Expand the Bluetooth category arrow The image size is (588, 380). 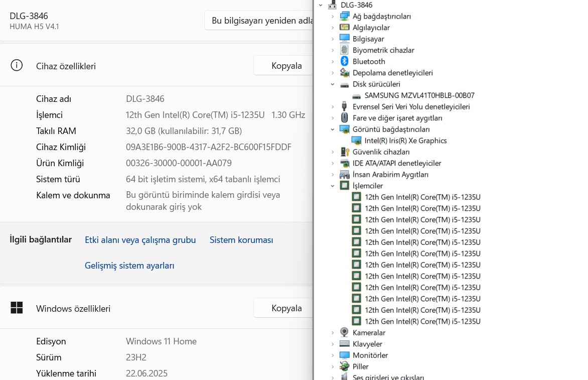pyautogui.click(x=333, y=62)
